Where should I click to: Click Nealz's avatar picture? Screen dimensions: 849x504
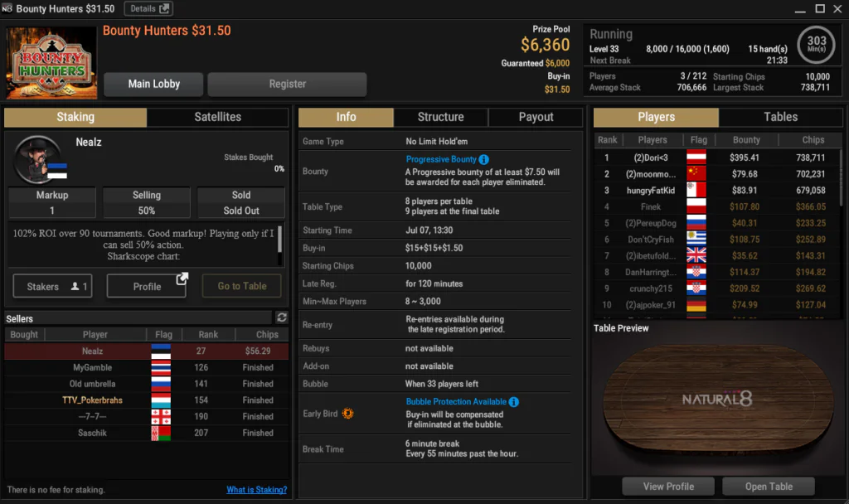click(39, 158)
